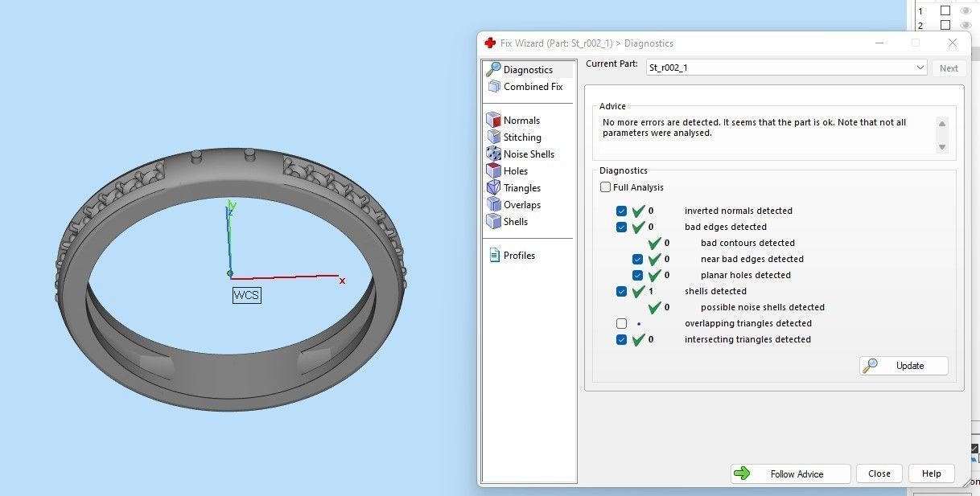Click the red cross Fix Wizard title icon
980x496 pixels.
(490, 43)
